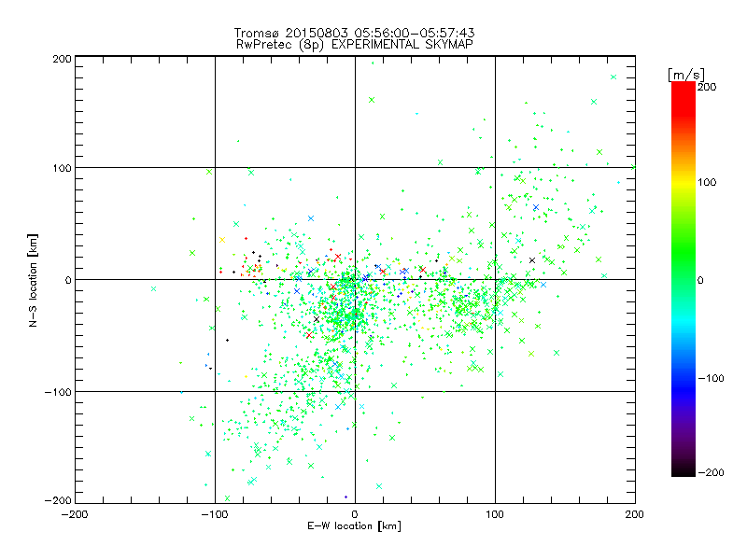Click the yellow band of the colorbar
Viewport: 747px width, 560px height.
684,183
